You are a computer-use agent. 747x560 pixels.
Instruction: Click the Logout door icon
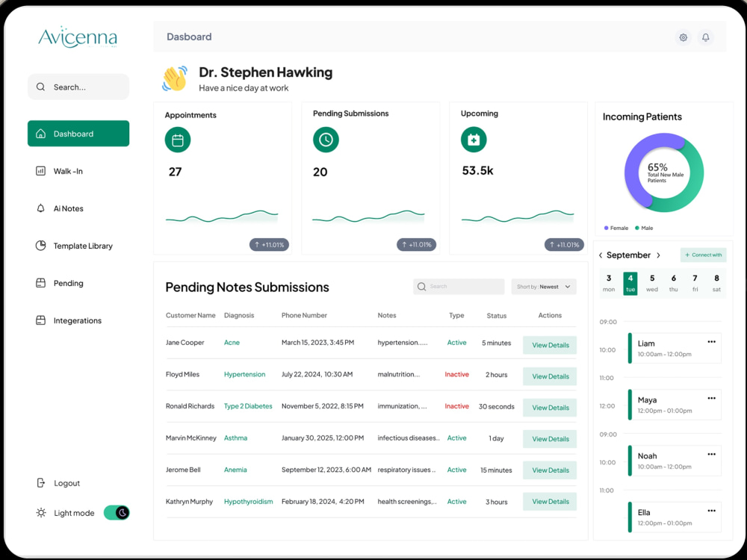click(x=40, y=483)
